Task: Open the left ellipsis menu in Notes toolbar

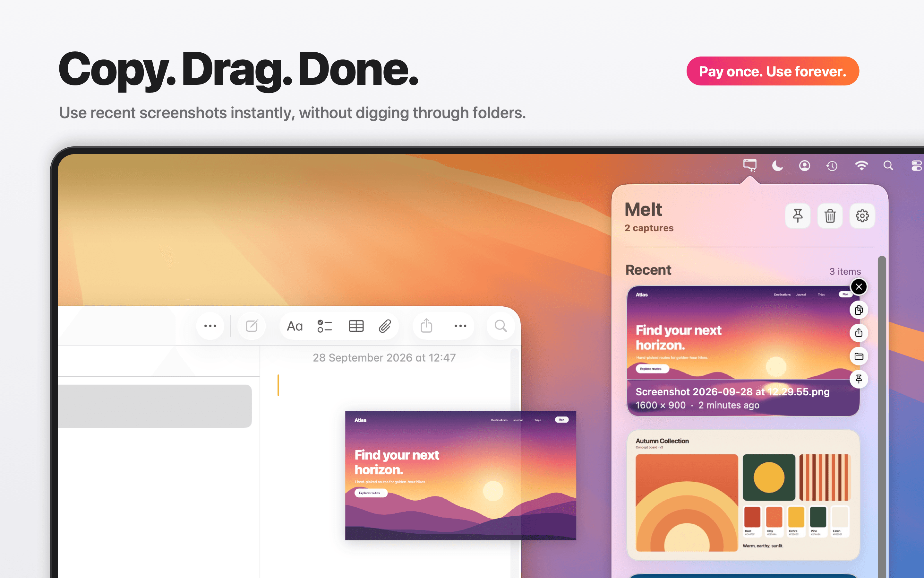Action: coord(210,326)
